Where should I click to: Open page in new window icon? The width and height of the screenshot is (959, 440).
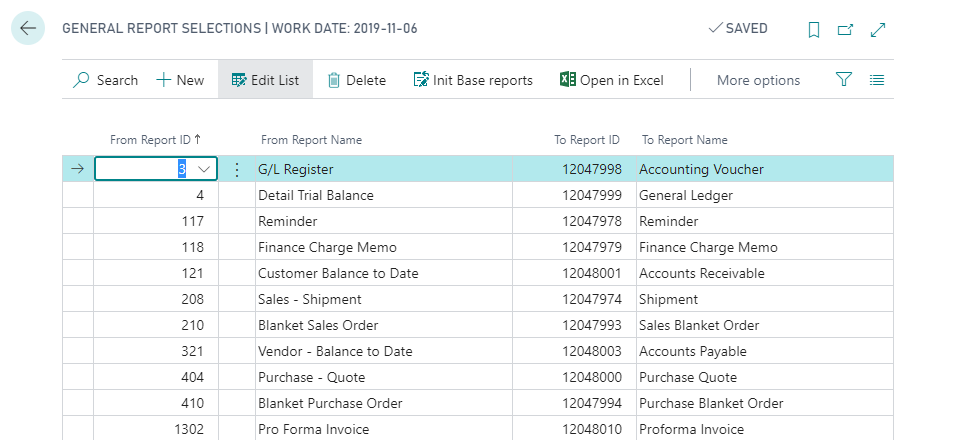(x=845, y=29)
